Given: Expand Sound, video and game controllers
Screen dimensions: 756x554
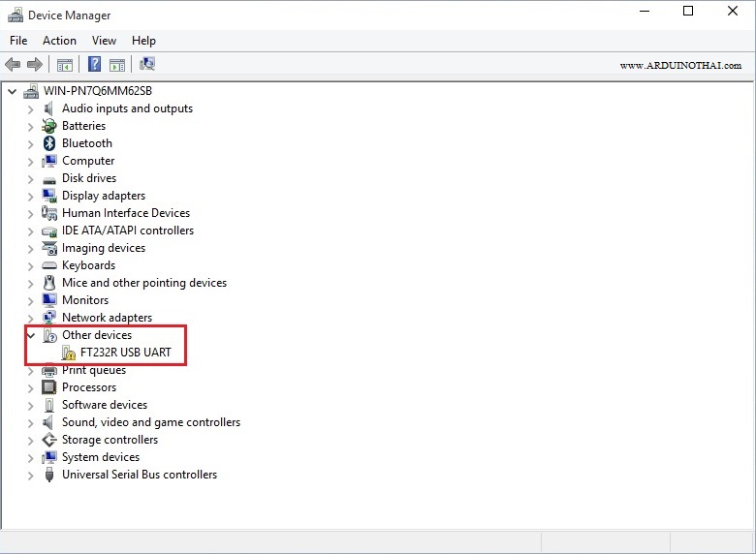Looking at the screenshot, I should click(x=30, y=423).
